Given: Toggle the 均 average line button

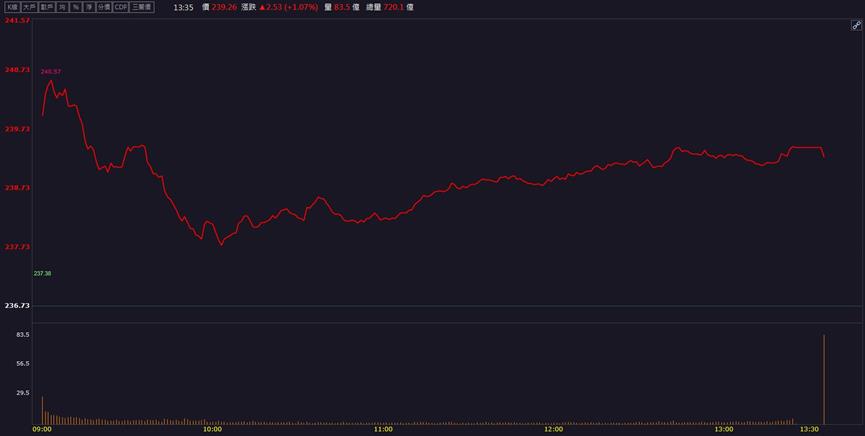Looking at the screenshot, I should (x=62, y=7).
